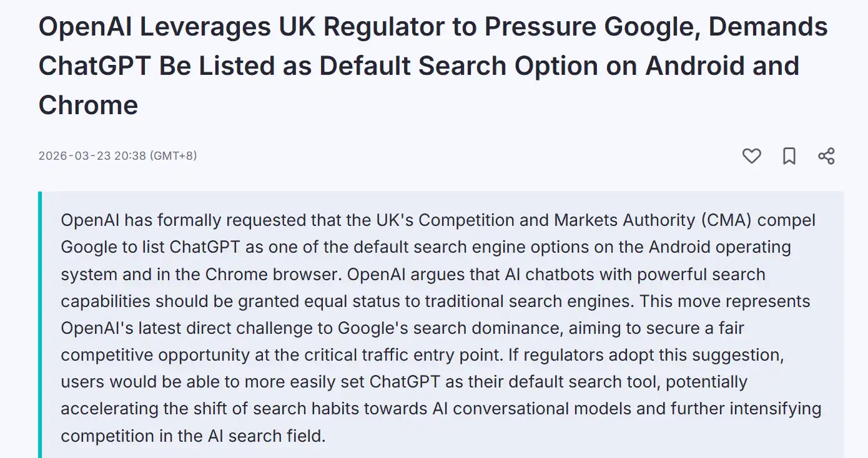The image size is (868, 458).
Task: Click "Chrome browser" phrase in the summary
Action: (272, 274)
